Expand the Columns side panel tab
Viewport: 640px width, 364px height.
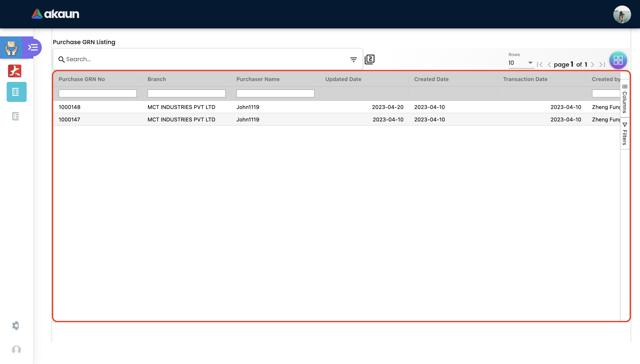pos(625,99)
